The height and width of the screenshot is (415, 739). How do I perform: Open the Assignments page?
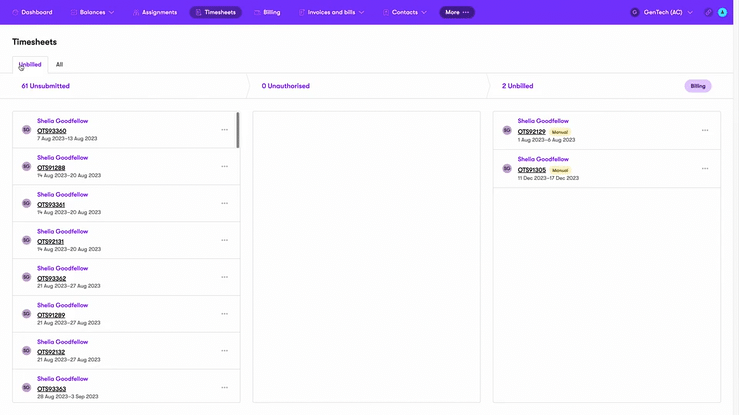click(155, 12)
